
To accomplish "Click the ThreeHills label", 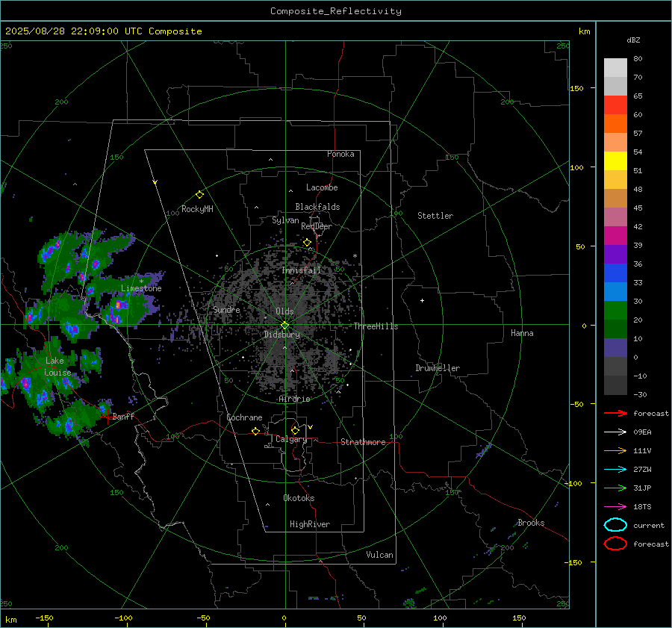I will (x=376, y=326).
